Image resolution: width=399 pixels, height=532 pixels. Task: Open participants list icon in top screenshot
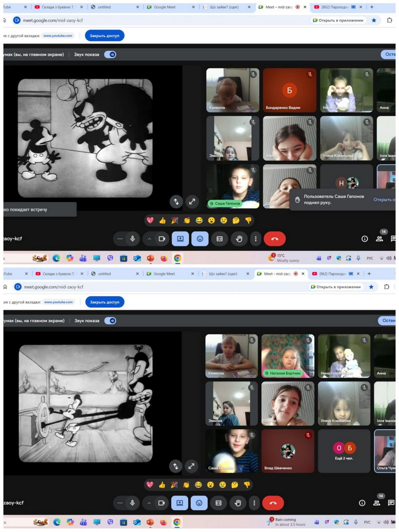(x=380, y=239)
